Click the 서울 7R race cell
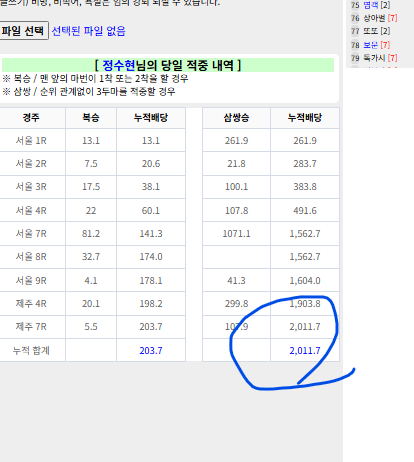Screen dimensions: 414x462 point(31,234)
